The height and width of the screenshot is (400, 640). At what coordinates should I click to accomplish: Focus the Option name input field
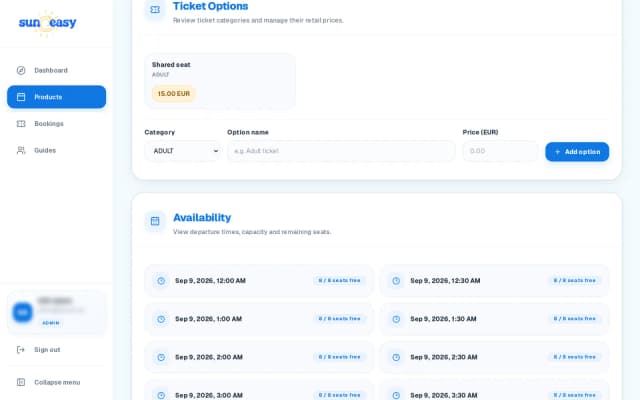341,151
